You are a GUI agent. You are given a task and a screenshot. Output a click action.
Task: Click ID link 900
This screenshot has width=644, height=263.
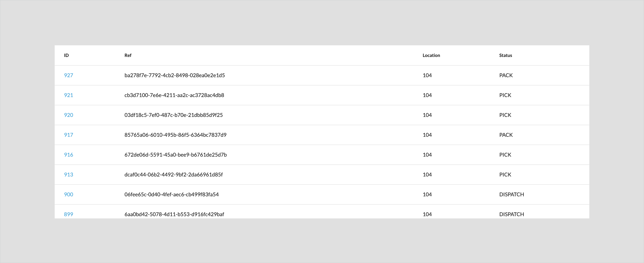point(69,194)
